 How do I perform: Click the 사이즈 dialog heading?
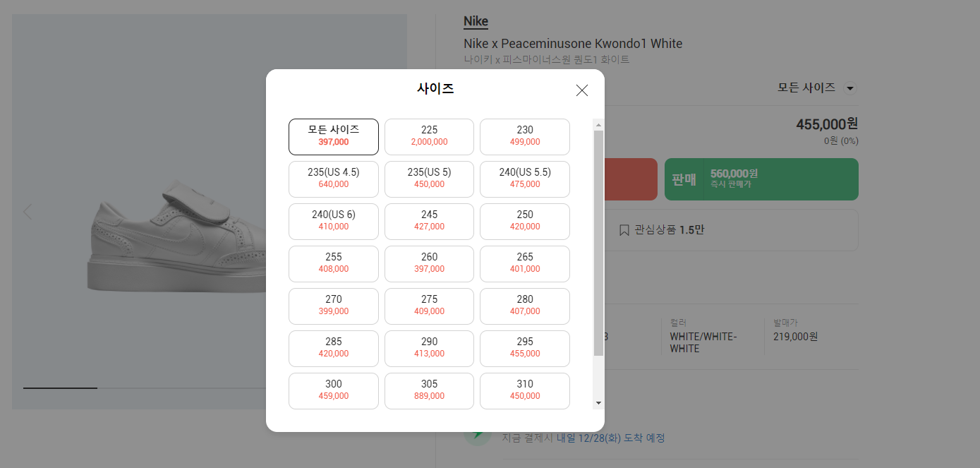pos(435,89)
